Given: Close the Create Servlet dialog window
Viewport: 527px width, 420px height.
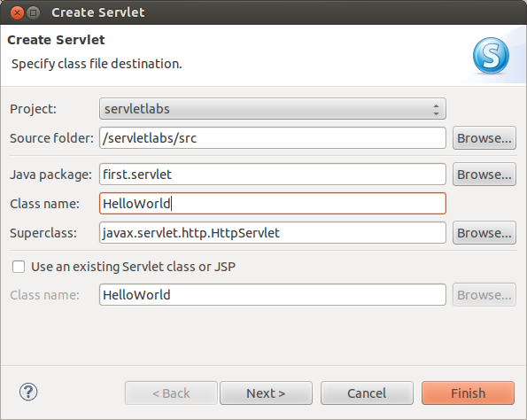Looking at the screenshot, I should click(x=17, y=12).
